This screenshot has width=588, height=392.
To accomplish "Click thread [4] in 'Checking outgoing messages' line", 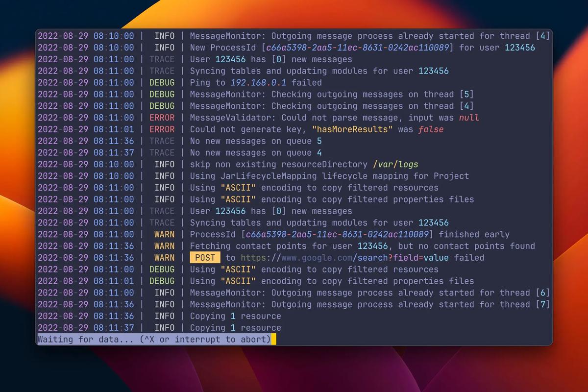I will tap(466, 106).
